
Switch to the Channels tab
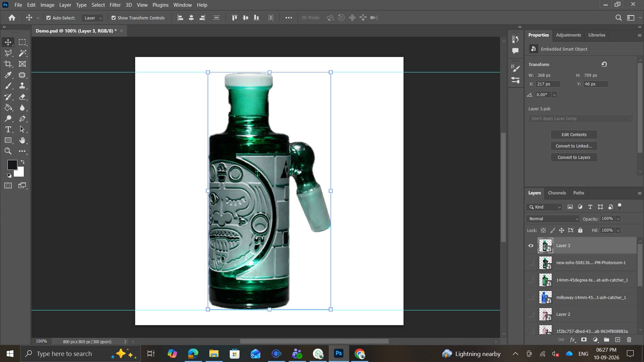pos(557,193)
